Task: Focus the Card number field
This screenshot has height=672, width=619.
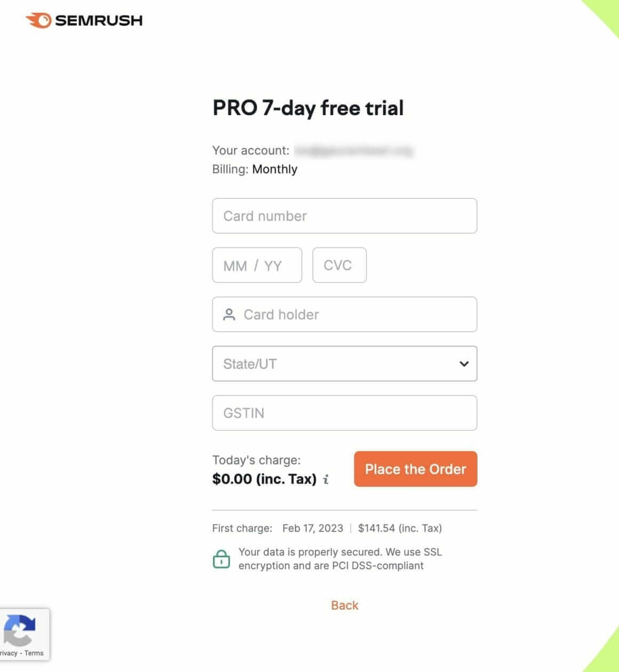Action: pos(344,216)
